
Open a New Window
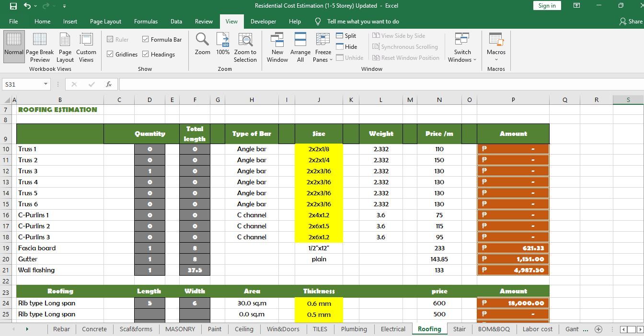click(277, 47)
